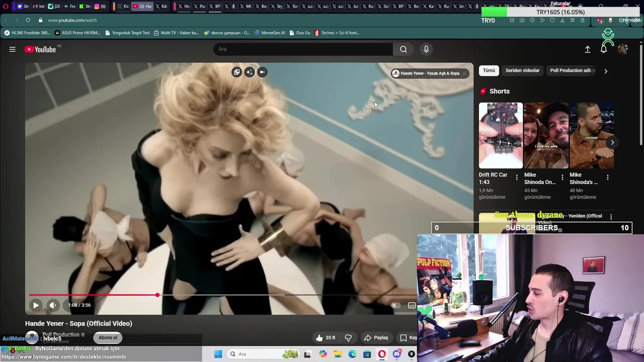Dislike the video with thumbs down
The width and height of the screenshot is (644, 362).
[348, 338]
